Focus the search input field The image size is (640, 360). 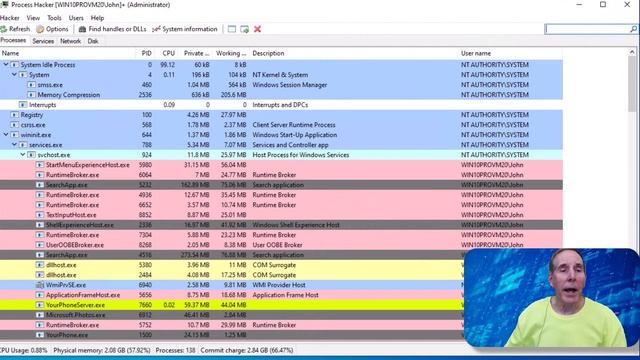point(587,29)
